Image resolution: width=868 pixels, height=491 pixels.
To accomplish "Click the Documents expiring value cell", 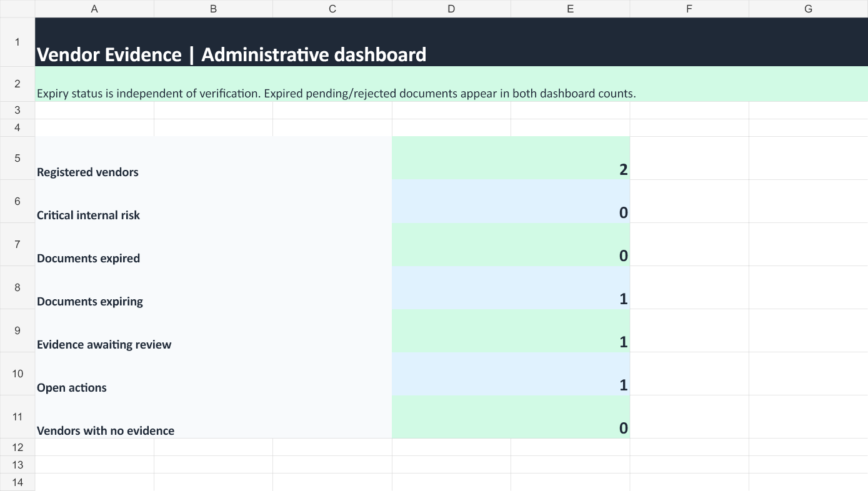I will coord(511,287).
